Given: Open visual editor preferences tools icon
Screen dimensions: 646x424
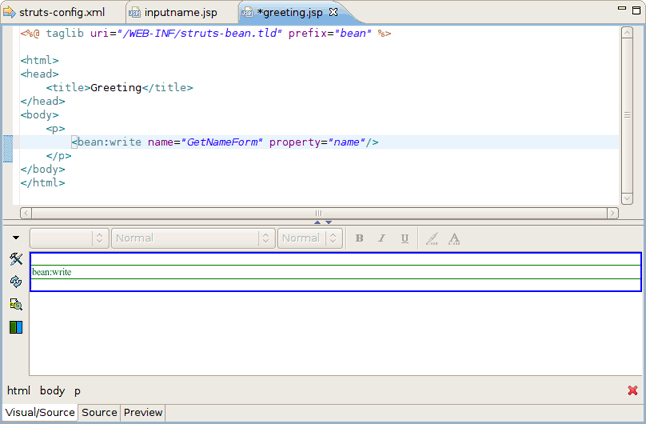Looking at the screenshot, I should (16, 259).
